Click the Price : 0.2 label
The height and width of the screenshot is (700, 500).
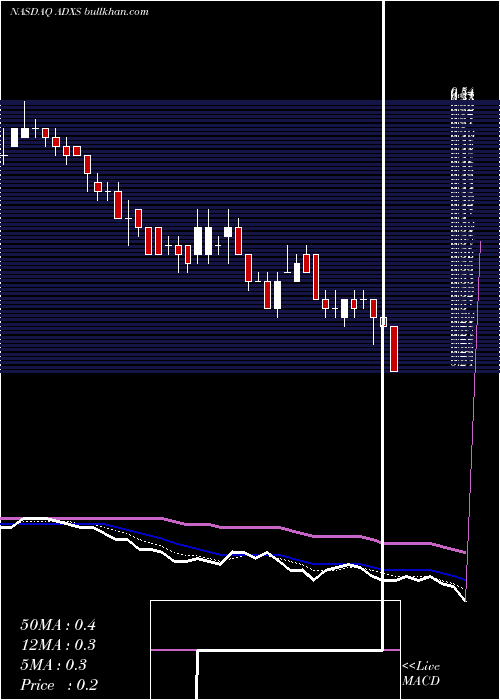click(59, 685)
